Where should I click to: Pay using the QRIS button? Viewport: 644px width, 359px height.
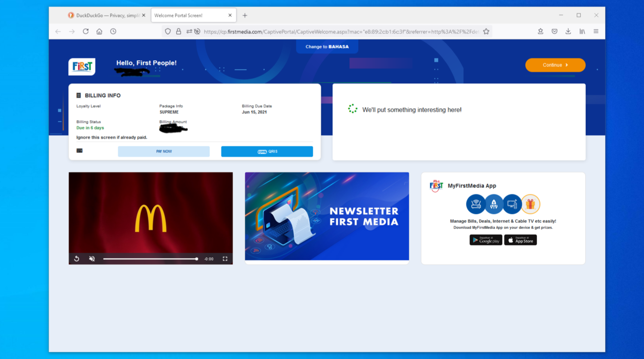(267, 151)
